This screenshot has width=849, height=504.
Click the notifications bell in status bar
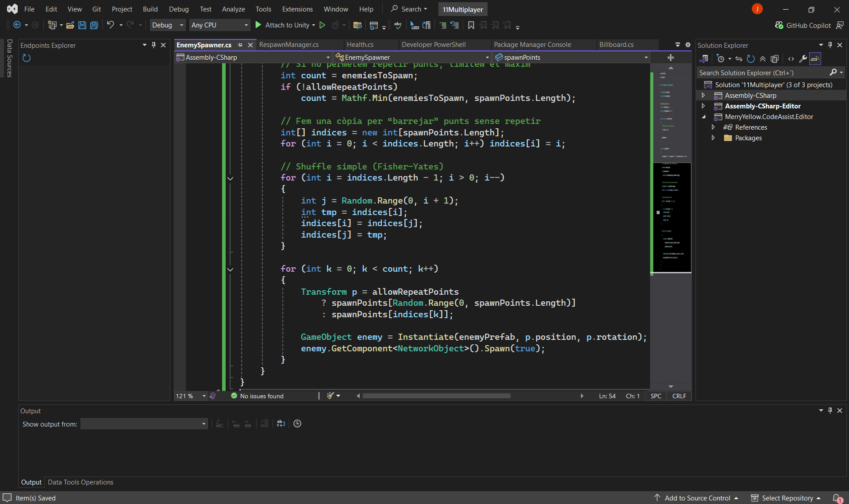coord(837,498)
